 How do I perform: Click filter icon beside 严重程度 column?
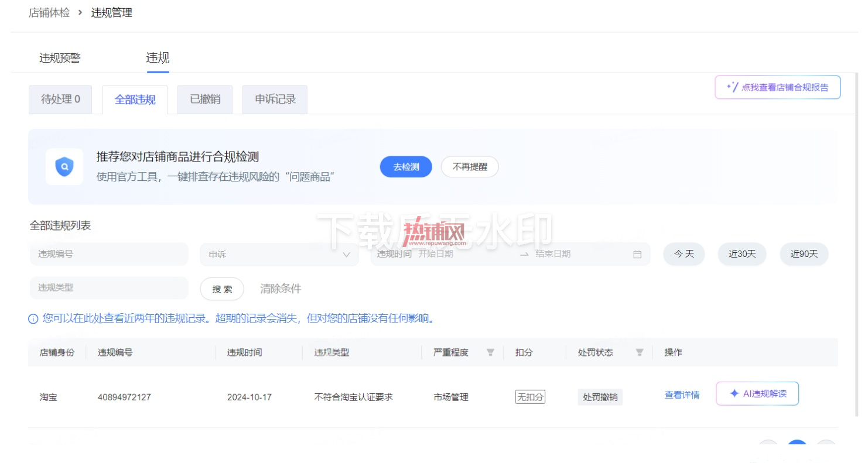point(490,352)
